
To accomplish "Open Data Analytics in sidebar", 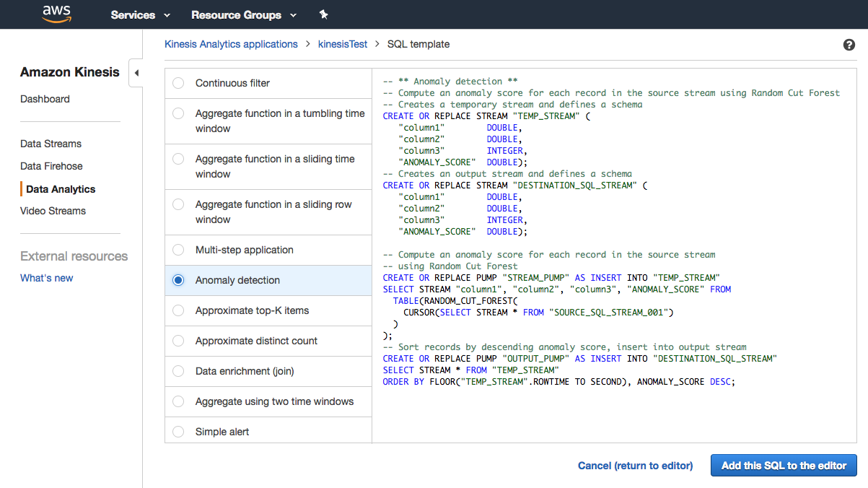I will pos(61,189).
